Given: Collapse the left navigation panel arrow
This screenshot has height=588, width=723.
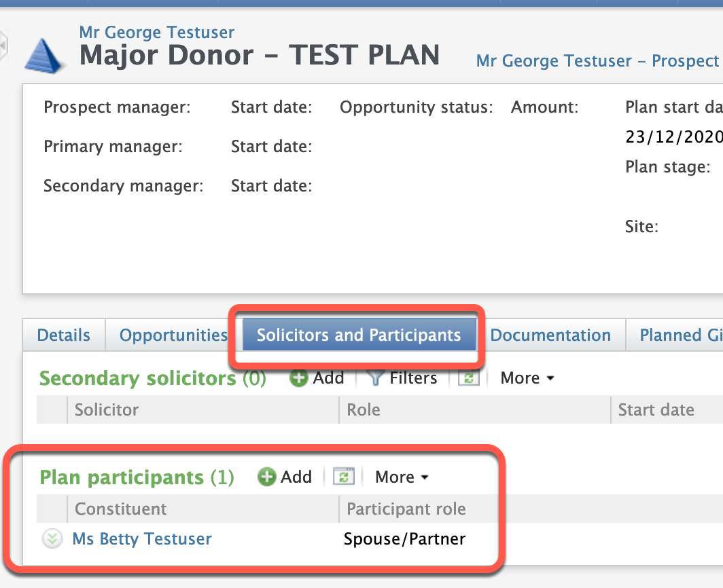Looking at the screenshot, I should point(3,45).
